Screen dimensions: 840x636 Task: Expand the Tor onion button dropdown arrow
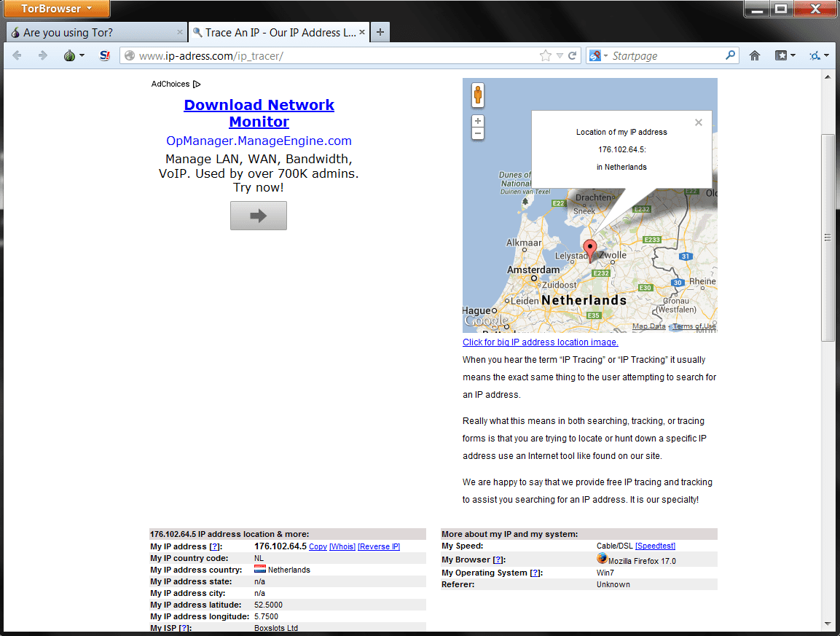tap(82, 55)
